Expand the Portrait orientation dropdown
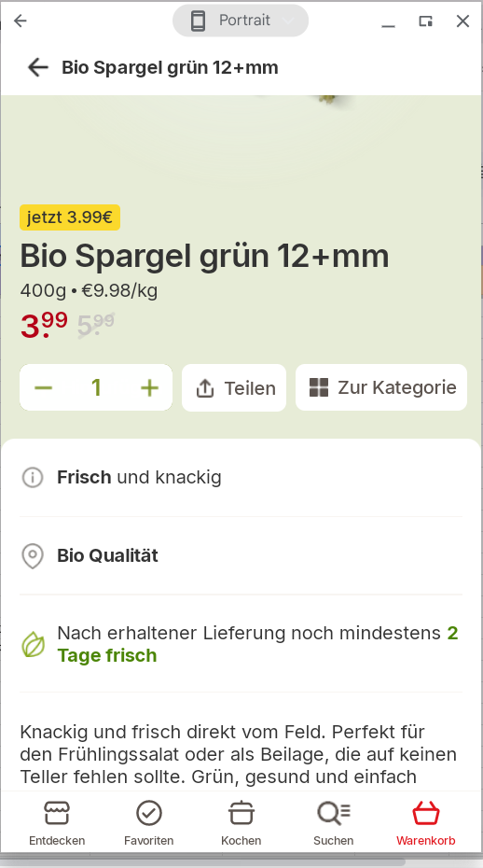 [x=241, y=21]
